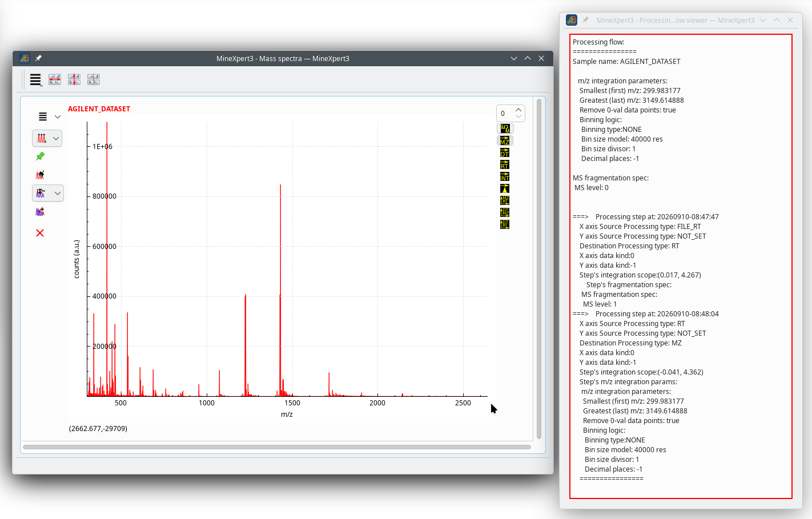Screen dimensions: 812x519
Task: Toggle the MS level mass spectrum button
Action: 505,129
